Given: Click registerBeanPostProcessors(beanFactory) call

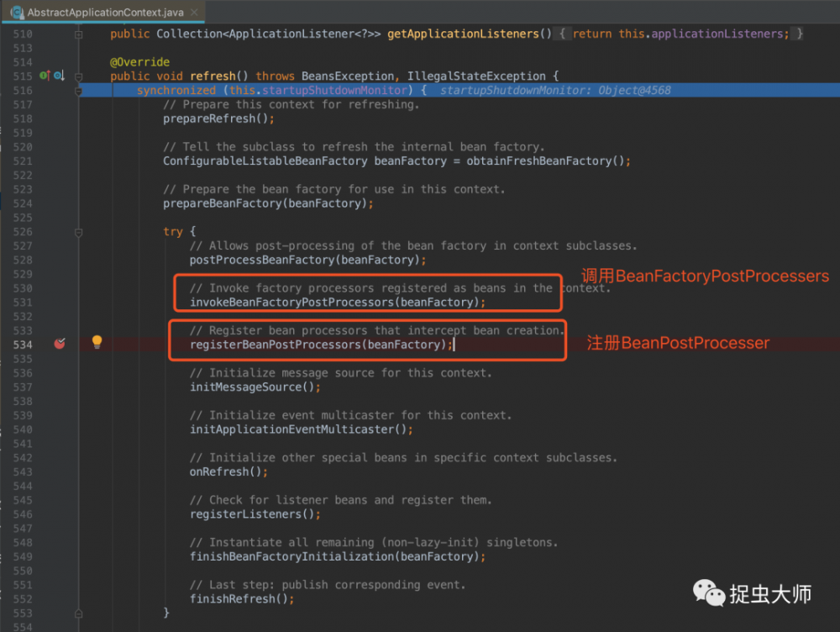Looking at the screenshot, I should pos(322,344).
